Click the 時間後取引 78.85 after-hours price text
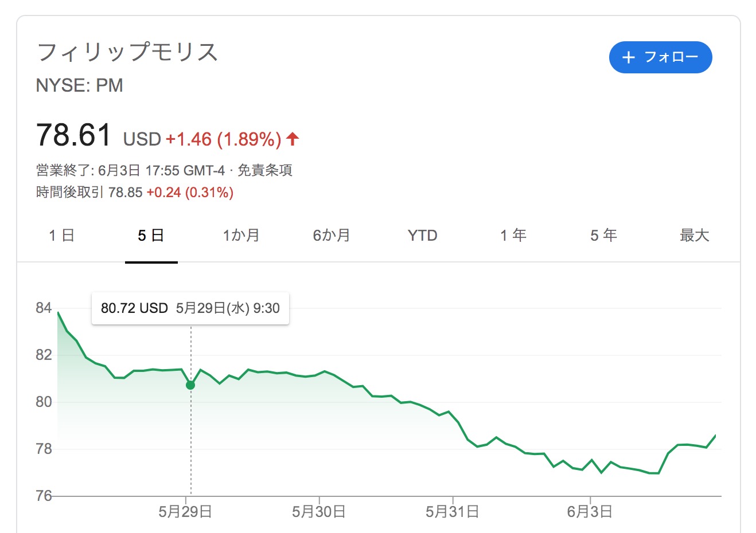The width and height of the screenshot is (756, 533). pos(89,192)
